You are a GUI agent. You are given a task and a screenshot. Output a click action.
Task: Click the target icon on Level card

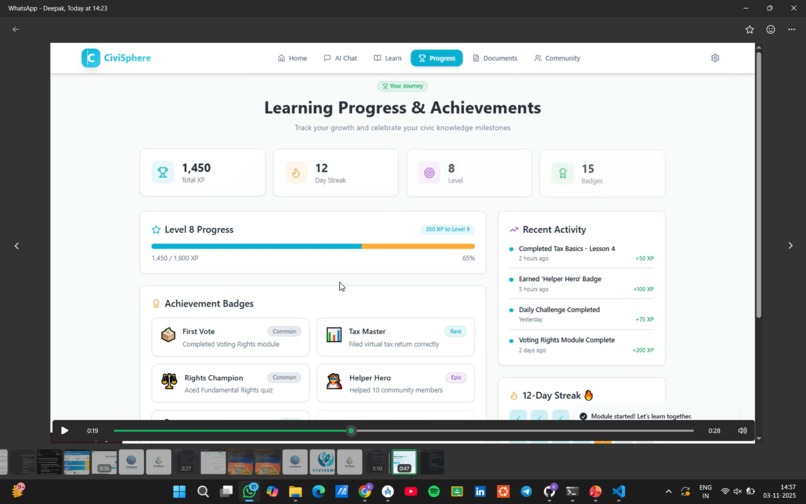(429, 173)
